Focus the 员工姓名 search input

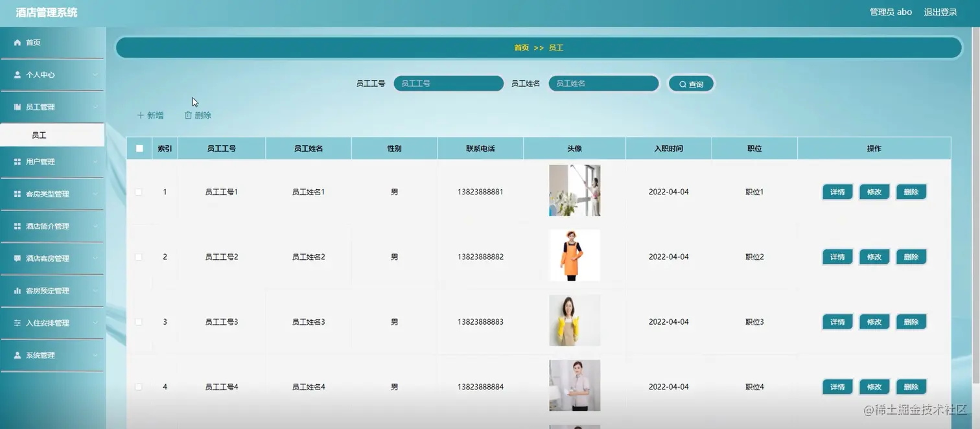[x=603, y=84]
